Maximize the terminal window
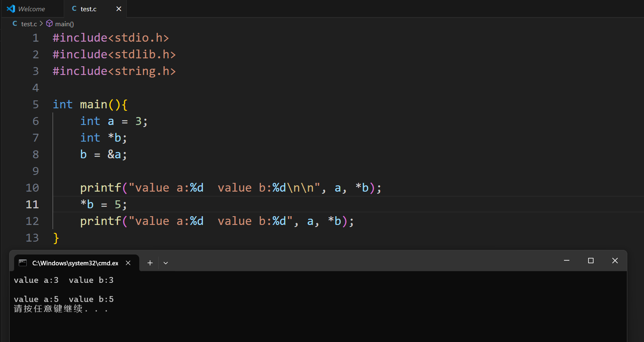 [591, 261]
